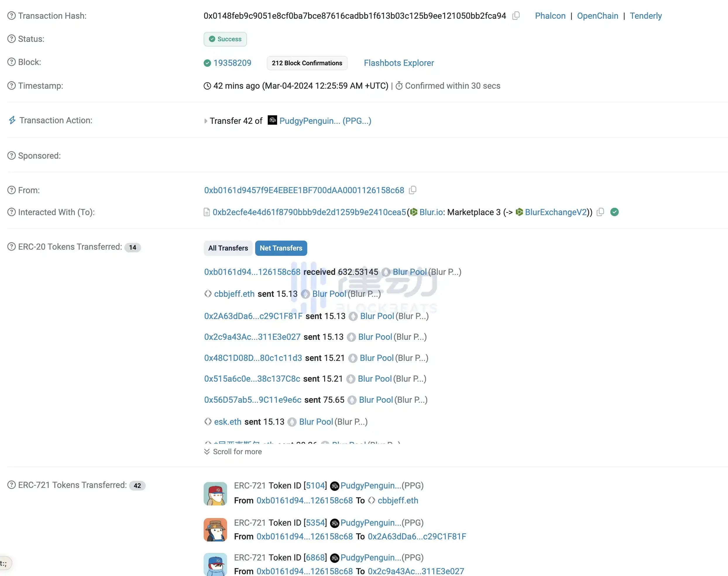Click the green verified checkmark near BlurExchangeV2
This screenshot has height=576, width=728.
click(614, 212)
